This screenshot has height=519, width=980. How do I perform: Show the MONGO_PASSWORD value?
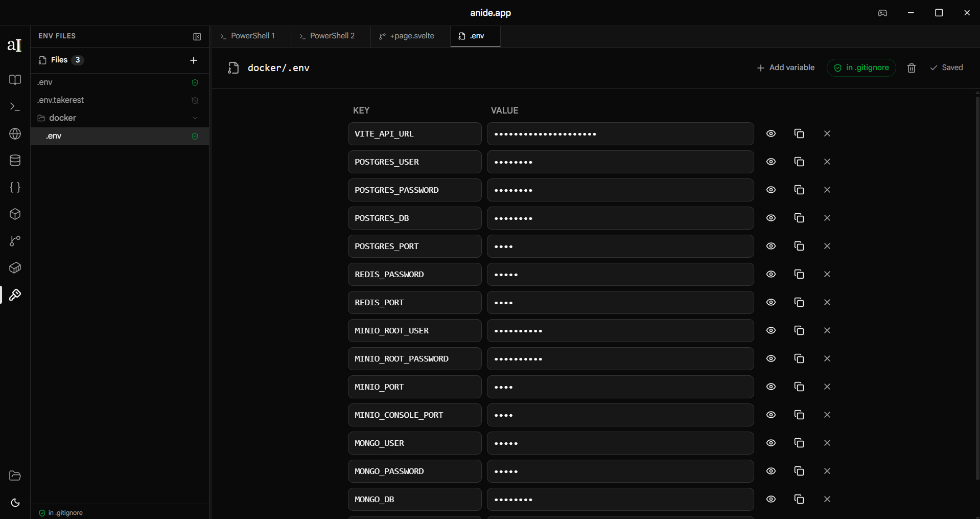[771, 471]
